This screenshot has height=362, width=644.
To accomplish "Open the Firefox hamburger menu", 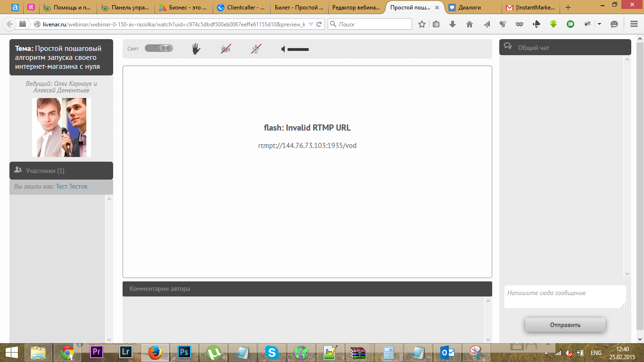I will click(x=634, y=24).
